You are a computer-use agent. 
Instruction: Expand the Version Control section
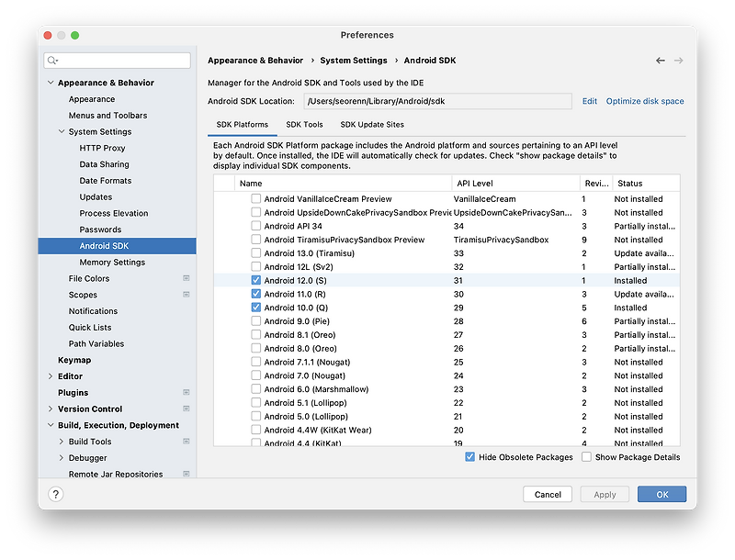point(51,409)
